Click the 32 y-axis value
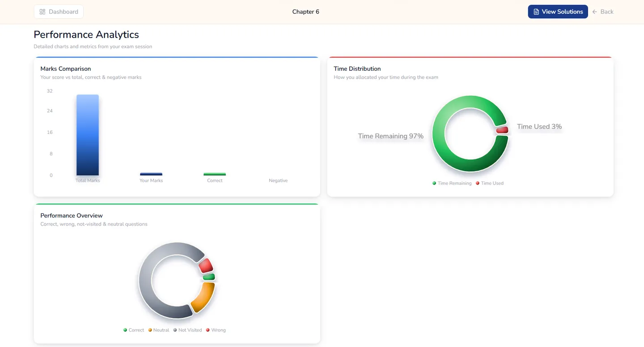This screenshot has height=347, width=644. pyautogui.click(x=50, y=91)
